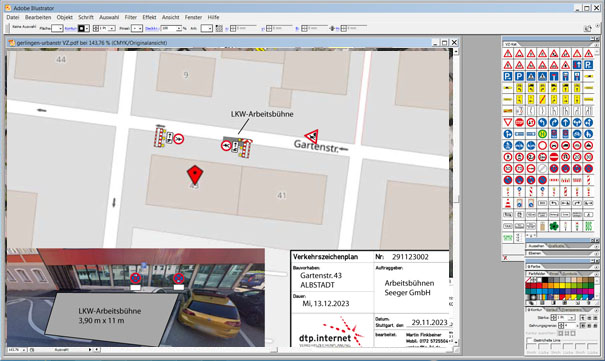
Task: Open the Bearbeiten menu
Action: coord(38,17)
